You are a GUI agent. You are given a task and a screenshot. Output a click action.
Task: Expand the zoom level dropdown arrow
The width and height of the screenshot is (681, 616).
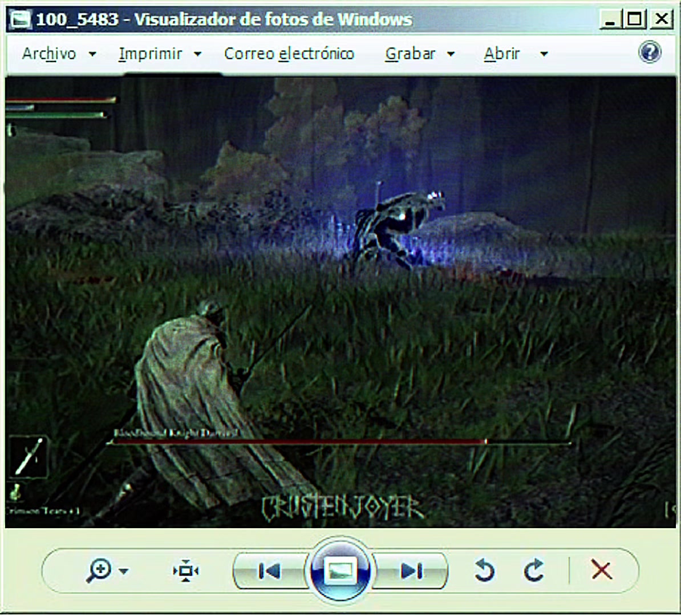click(124, 572)
